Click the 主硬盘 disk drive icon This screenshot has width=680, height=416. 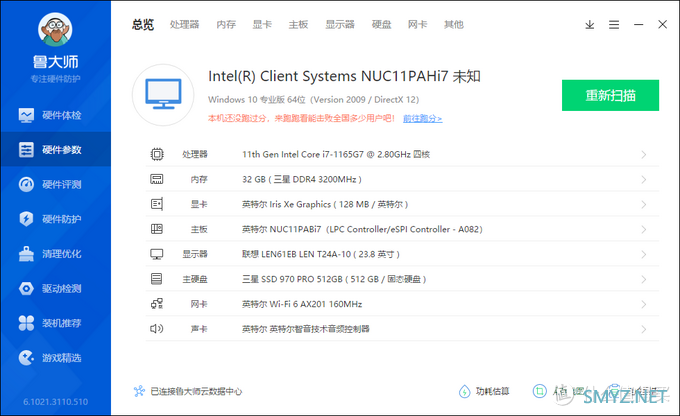(157, 279)
